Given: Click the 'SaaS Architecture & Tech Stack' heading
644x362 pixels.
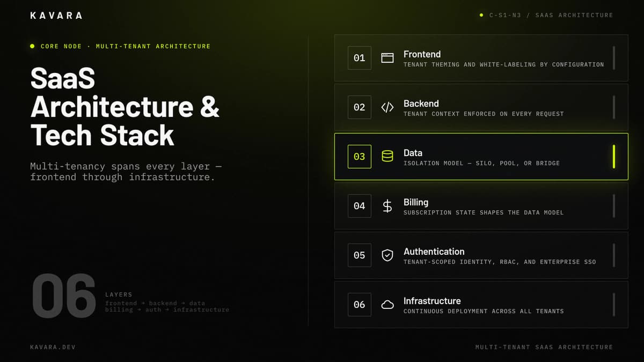Looking at the screenshot, I should pos(125,107).
